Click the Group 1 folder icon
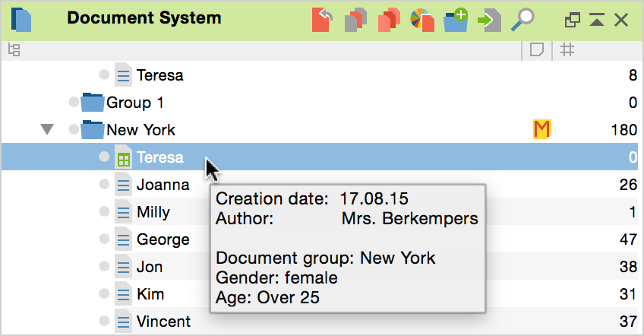This screenshot has width=644, height=336. pos(93,103)
